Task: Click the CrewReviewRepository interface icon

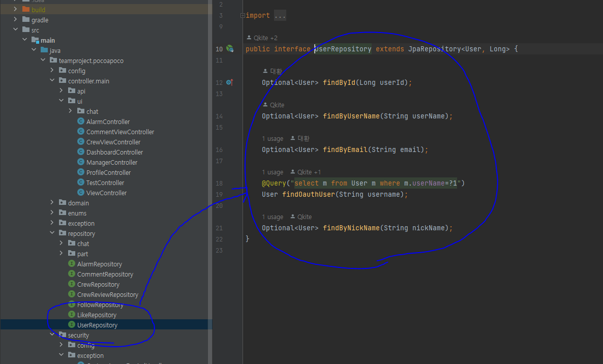Action: (x=72, y=294)
